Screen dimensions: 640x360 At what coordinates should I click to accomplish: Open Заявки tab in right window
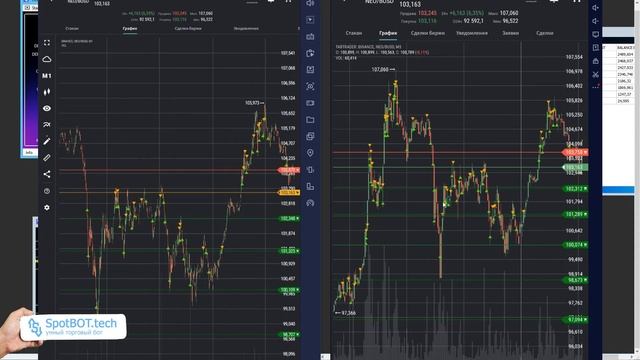510,33
